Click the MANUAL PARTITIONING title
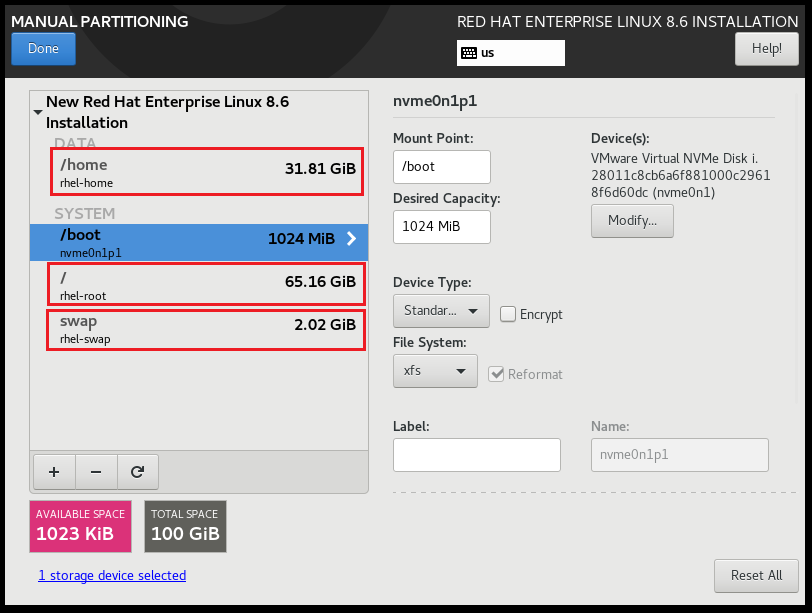812x613 pixels. (x=100, y=22)
